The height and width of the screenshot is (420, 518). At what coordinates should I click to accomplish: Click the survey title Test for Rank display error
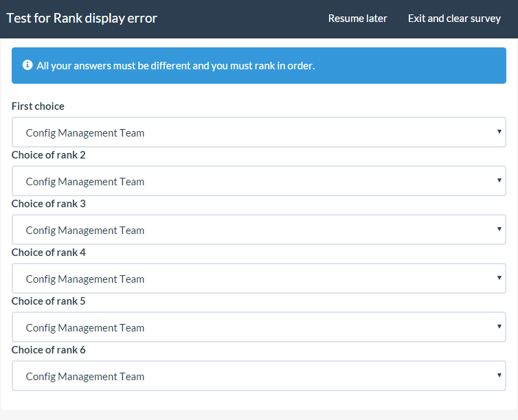82,19
